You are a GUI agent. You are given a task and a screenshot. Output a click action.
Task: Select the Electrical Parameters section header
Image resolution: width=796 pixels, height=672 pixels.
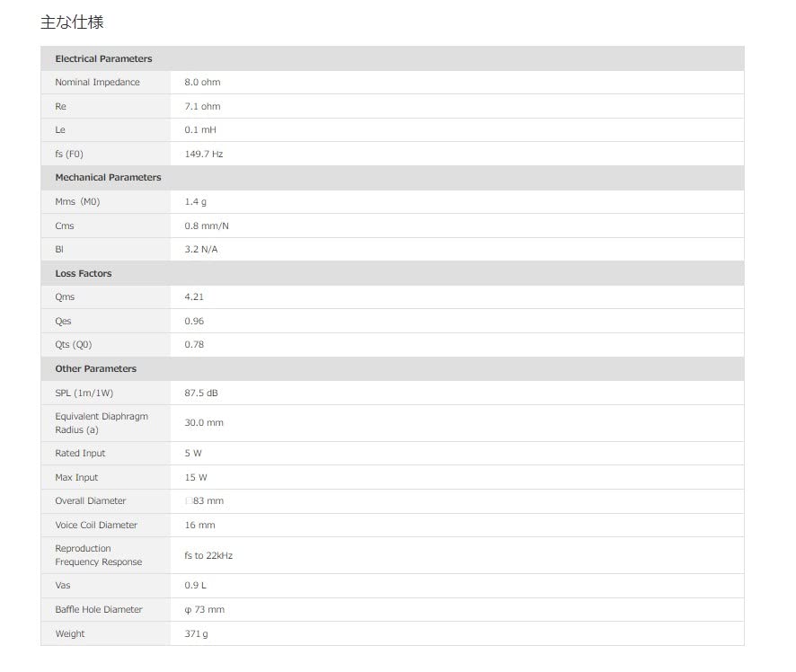(103, 58)
